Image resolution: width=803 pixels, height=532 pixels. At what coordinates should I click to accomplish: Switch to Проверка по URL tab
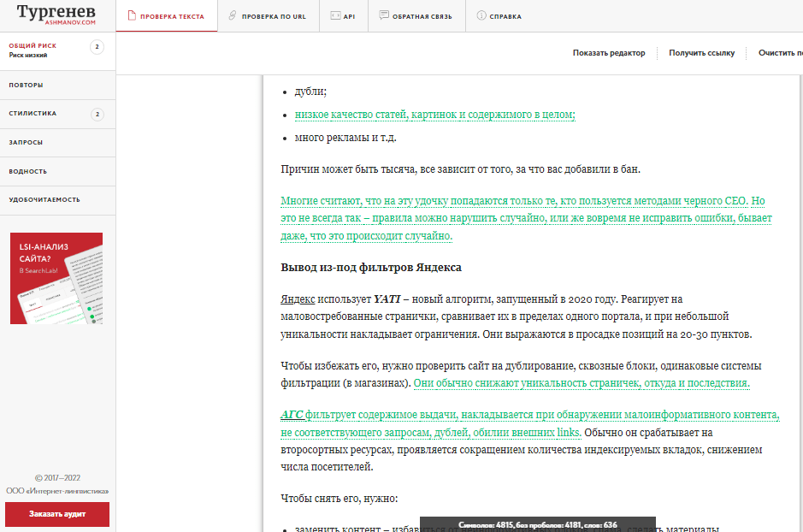pyautogui.click(x=268, y=16)
